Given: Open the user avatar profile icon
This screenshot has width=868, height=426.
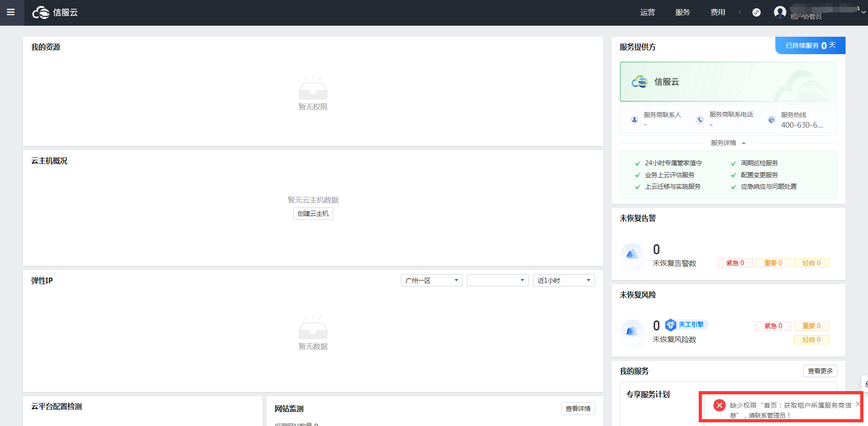Looking at the screenshot, I should (780, 12).
